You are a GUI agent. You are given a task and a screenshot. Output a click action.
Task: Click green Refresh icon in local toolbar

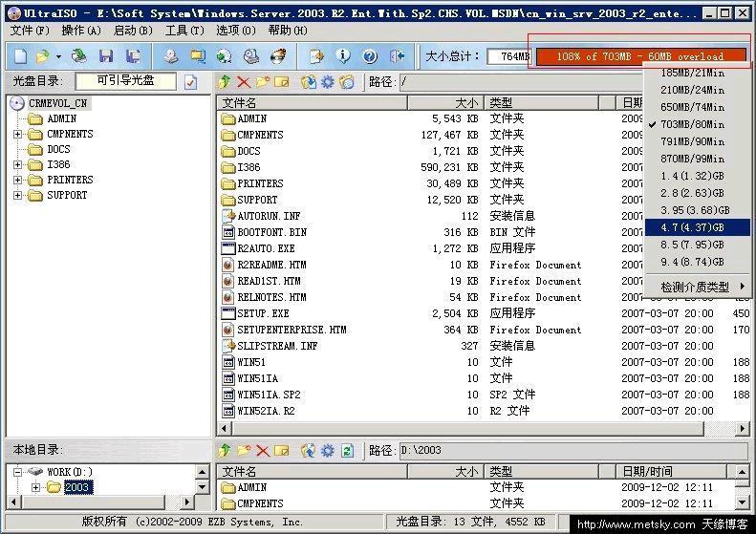tap(347, 451)
